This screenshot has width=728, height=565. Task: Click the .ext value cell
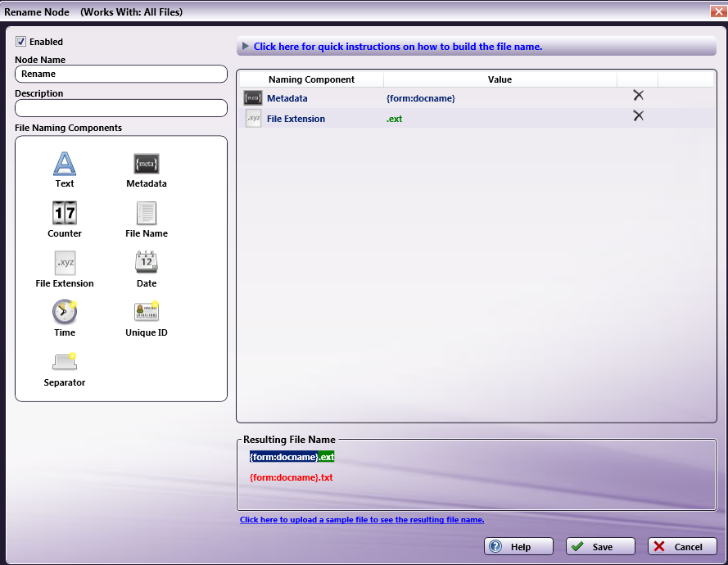(x=394, y=119)
